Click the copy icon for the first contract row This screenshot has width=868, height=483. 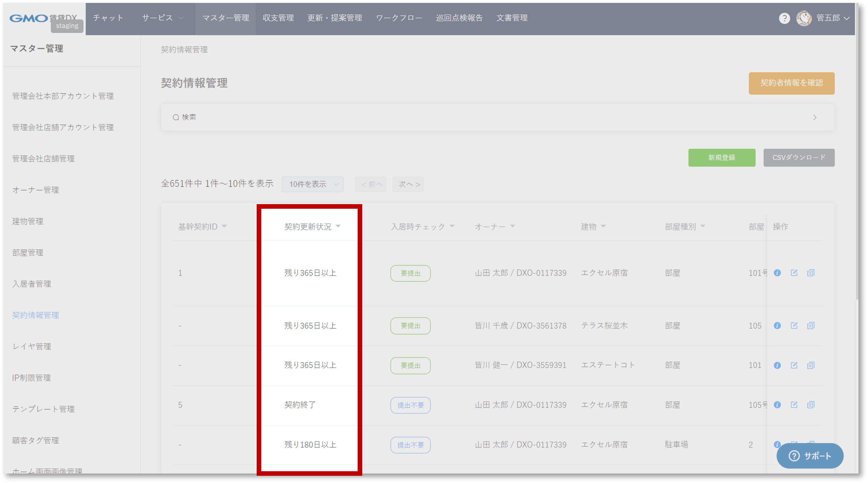pyautogui.click(x=811, y=273)
